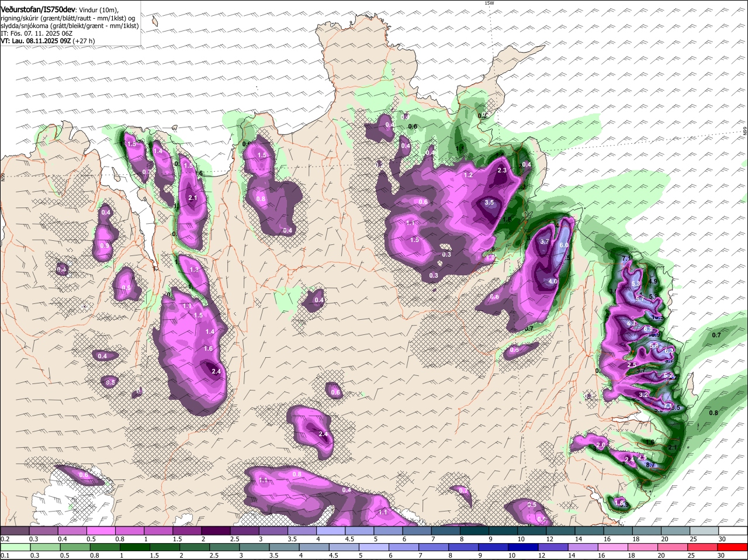Click the '15W' longitude label on the top edge
Screen dimensions: 748x560
489,3
